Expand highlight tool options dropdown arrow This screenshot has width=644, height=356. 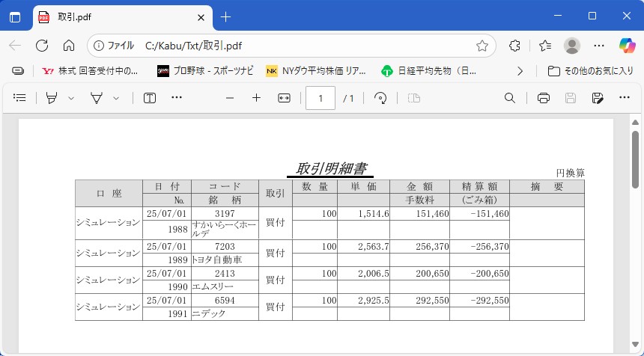tap(71, 98)
